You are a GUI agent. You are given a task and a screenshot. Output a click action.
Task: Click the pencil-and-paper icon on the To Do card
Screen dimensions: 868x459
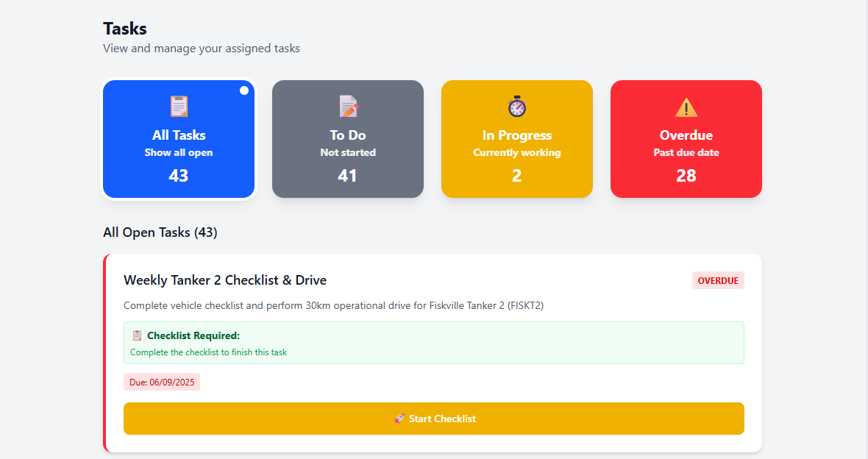click(347, 106)
